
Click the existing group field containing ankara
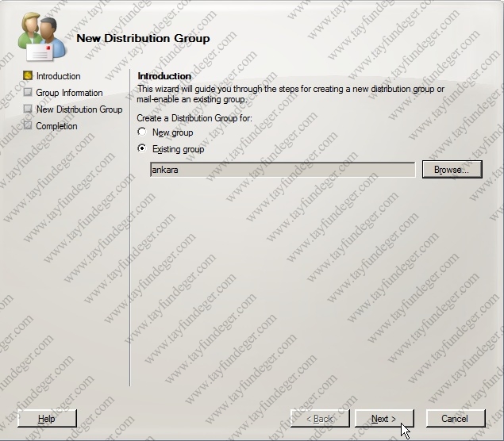(x=283, y=170)
